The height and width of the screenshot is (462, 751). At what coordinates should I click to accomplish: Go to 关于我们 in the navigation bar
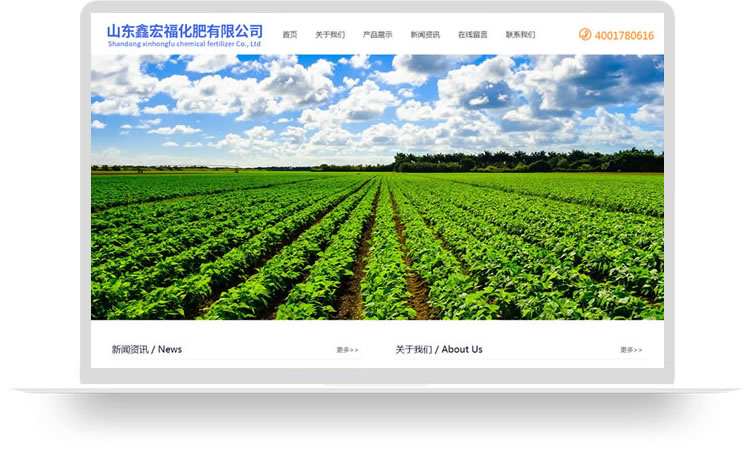pos(330,35)
